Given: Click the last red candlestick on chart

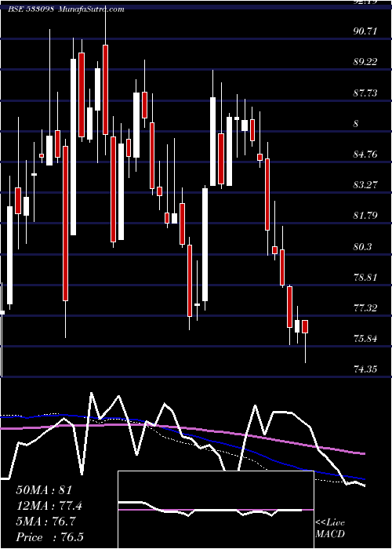Looking at the screenshot, I should [x=305, y=327].
